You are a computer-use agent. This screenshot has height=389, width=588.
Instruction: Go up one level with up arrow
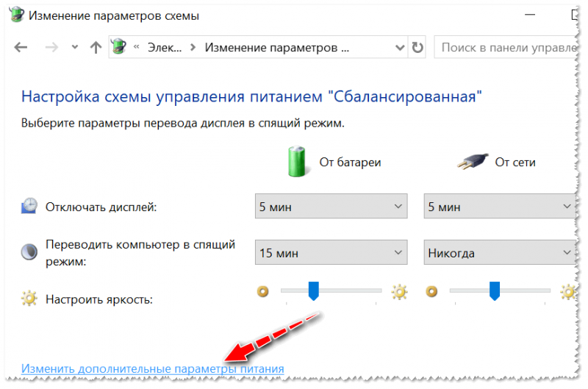pyautogui.click(x=96, y=47)
